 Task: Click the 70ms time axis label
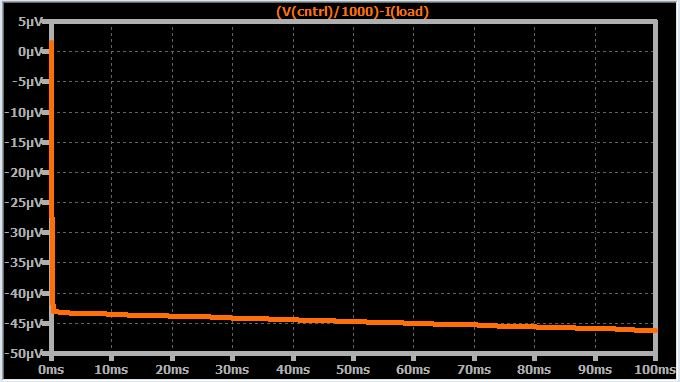pos(474,370)
